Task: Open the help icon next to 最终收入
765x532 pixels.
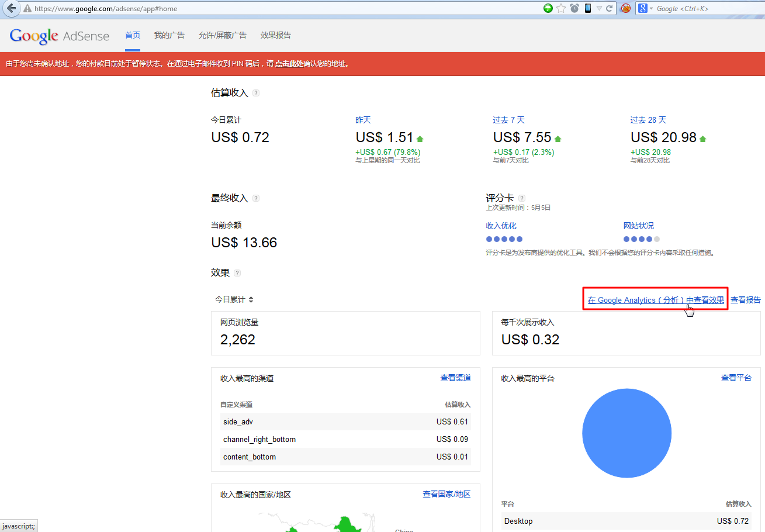Action: point(256,198)
